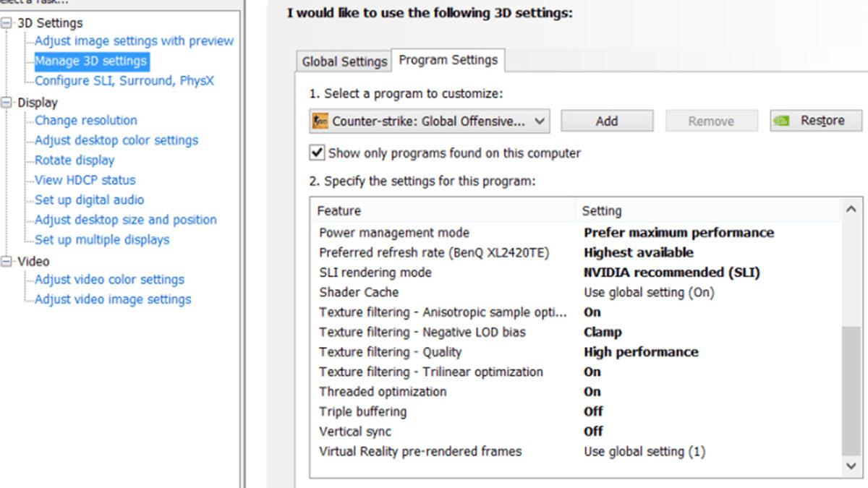
Task: Select the Program Settings tab
Action: [448, 60]
